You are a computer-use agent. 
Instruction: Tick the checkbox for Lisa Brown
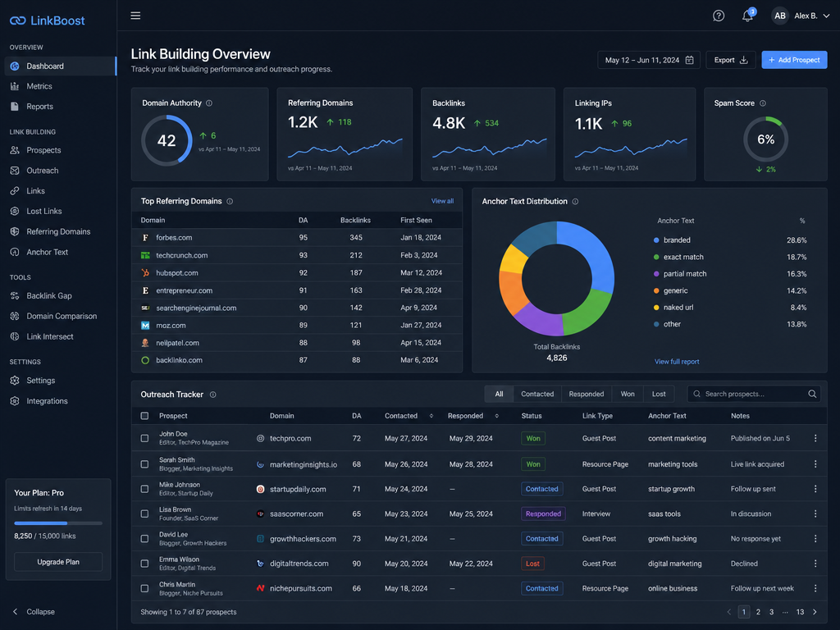pos(144,514)
